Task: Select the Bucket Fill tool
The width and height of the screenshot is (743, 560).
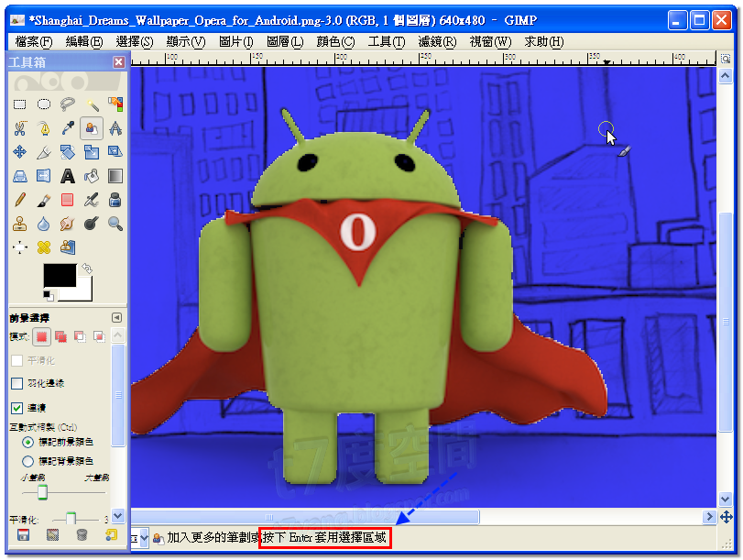Action: (92, 176)
